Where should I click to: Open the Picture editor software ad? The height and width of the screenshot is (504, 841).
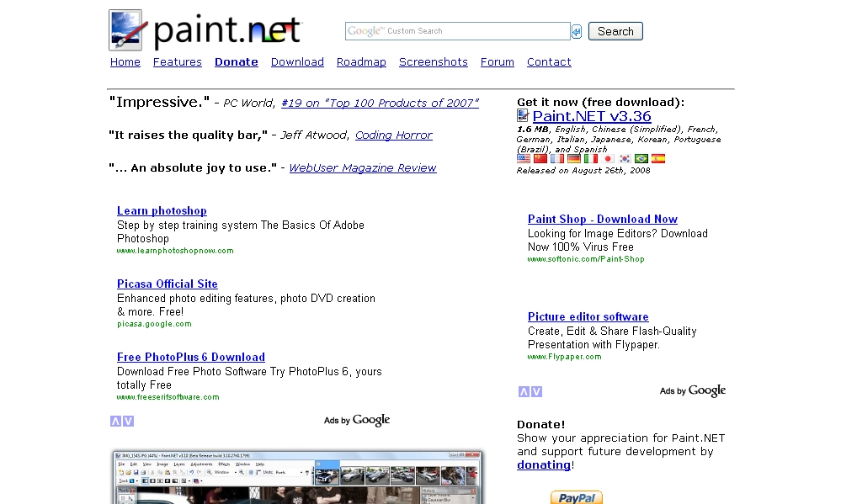click(x=588, y=316)
